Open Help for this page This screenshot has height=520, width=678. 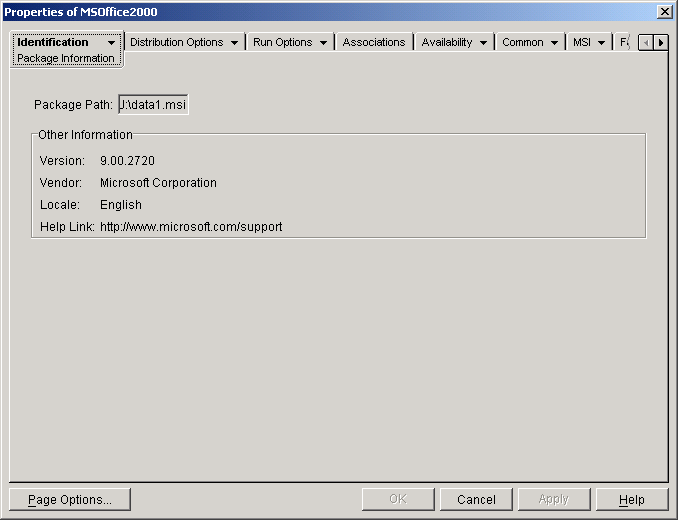coord(632,500)
